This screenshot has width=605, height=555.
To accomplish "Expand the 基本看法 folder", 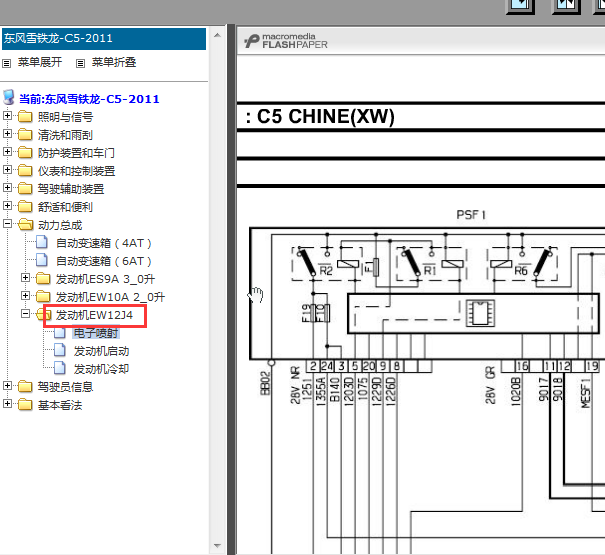I will coord(7,404).
